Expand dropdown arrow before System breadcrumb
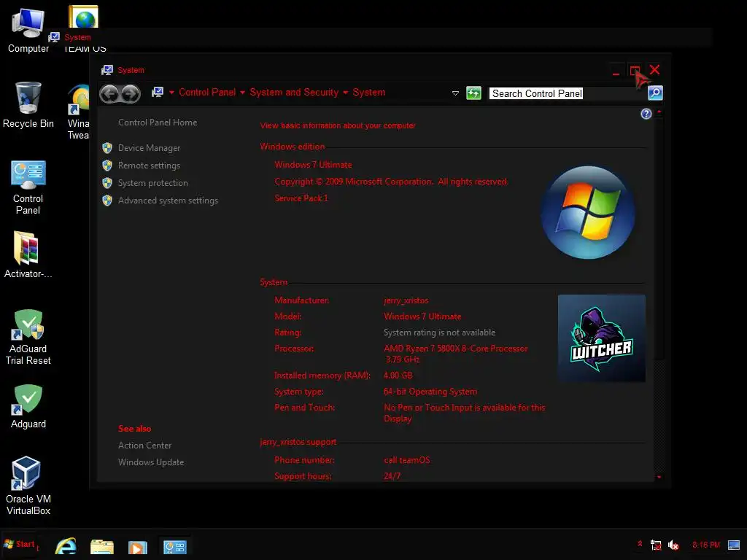The height and width of the screenshot is (560, 747). click(x=345, y=93)
